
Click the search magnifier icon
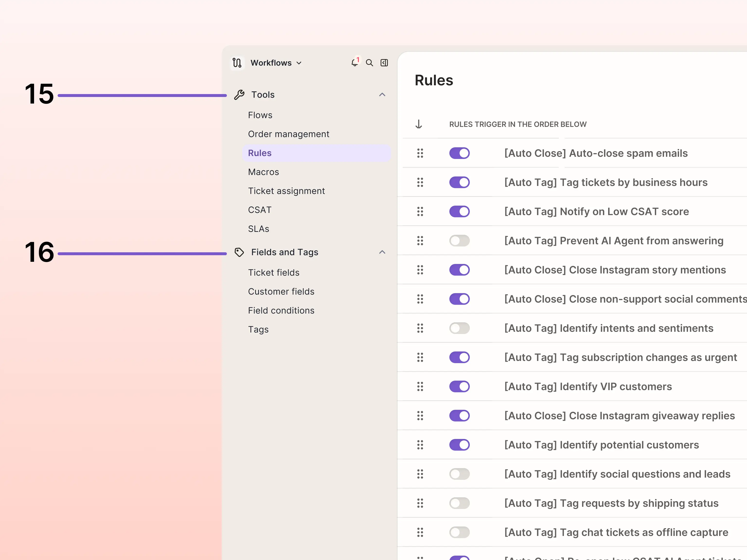(x=369, y=63)
